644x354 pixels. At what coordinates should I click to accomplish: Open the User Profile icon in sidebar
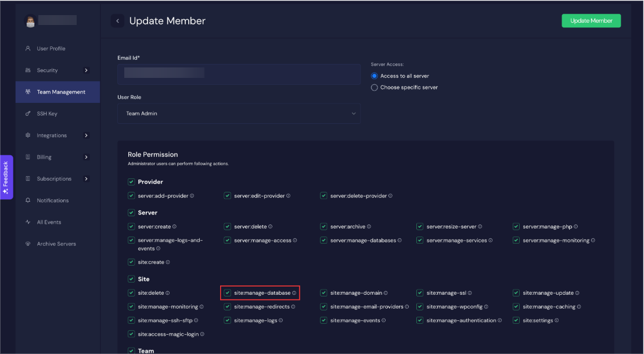click(x=28, y=48)
